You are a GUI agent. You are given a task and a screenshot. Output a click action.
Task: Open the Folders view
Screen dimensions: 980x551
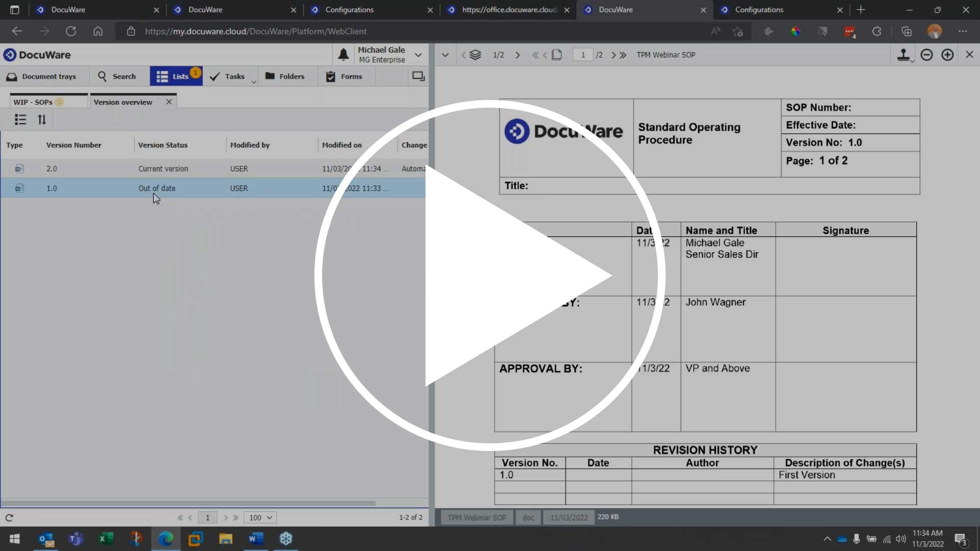click(286, 77)
